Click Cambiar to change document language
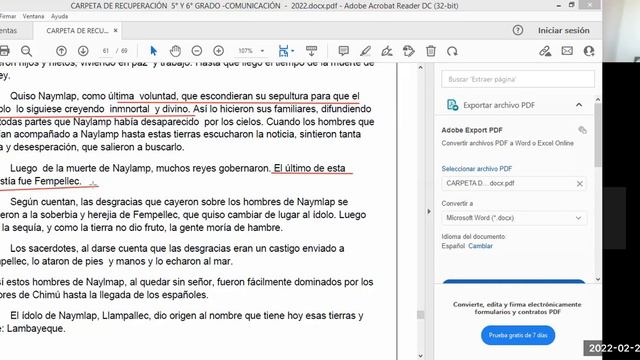This screenshot has width=640, height=360. [480, 246]
